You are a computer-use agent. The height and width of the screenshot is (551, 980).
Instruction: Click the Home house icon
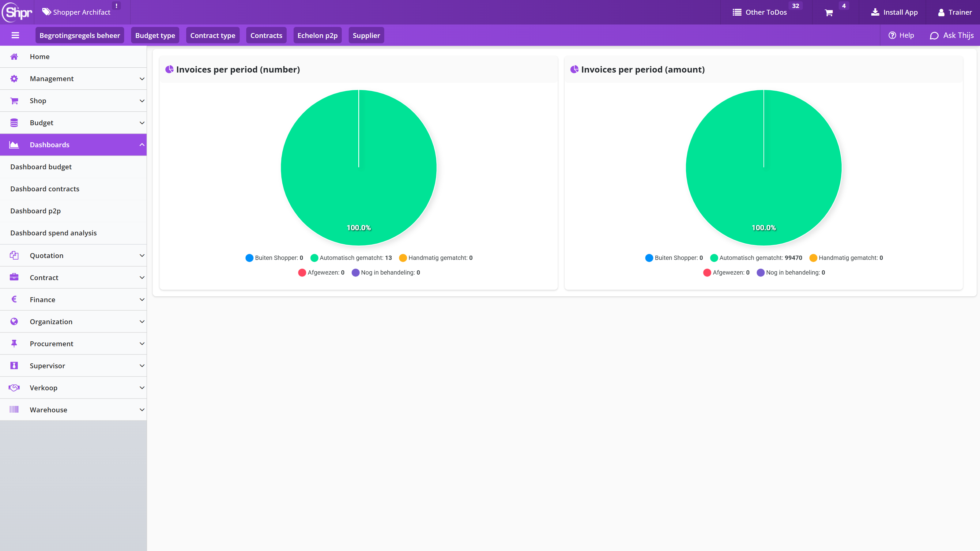coord(14,57)
